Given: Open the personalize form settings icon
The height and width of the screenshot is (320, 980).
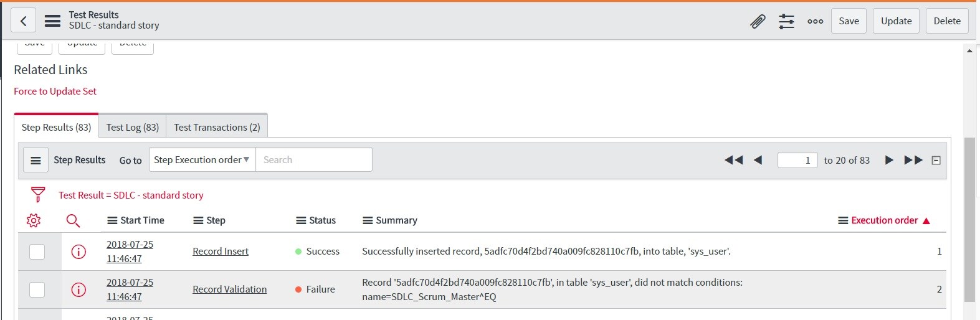Looking at the screenshot, I should 786,21.
